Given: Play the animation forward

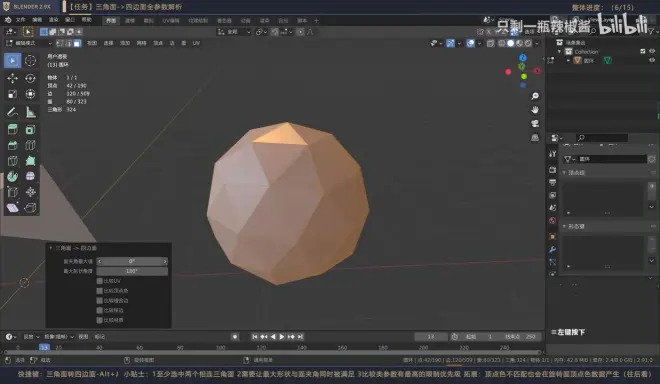Looking at the screenshot, I should (282, 336).
